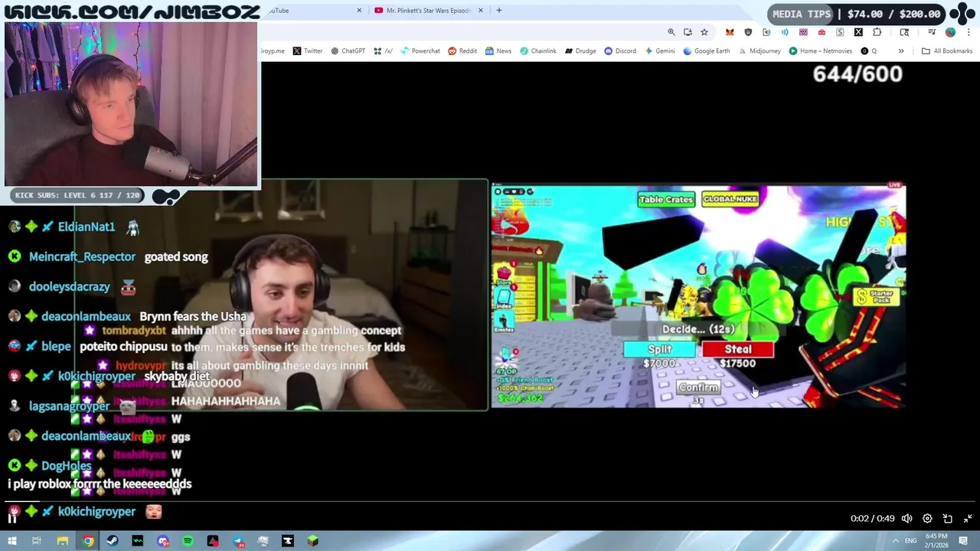The height and width of the screenshot is (551, 980).
Task: Click the Split button in game video
Action: click(x=660, y=349)
